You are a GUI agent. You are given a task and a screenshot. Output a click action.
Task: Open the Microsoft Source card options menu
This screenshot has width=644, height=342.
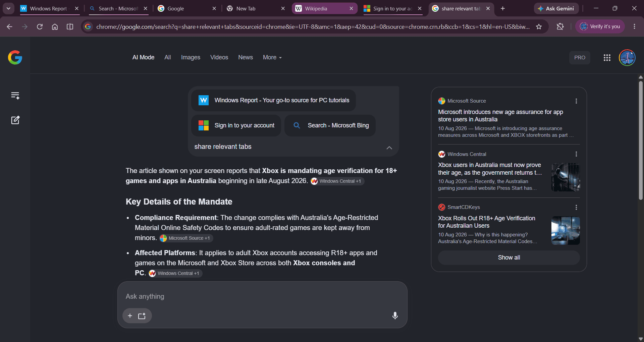576,101
